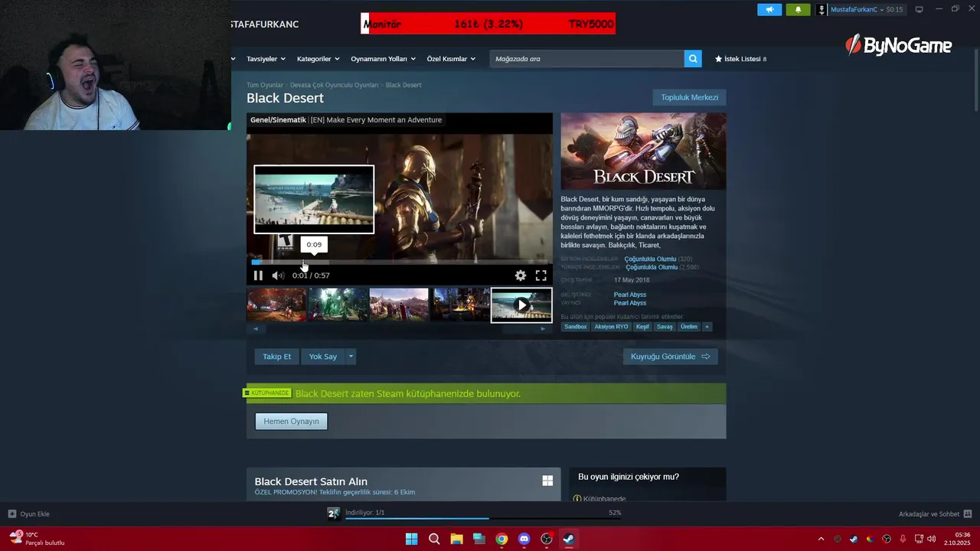Select first screenshot thumbnail in strip

click(276, 305)
